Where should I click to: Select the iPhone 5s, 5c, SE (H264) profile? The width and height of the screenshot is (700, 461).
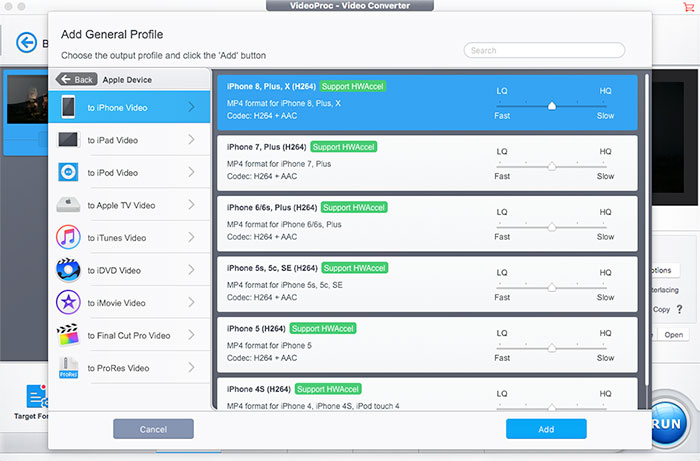point(427,284)
